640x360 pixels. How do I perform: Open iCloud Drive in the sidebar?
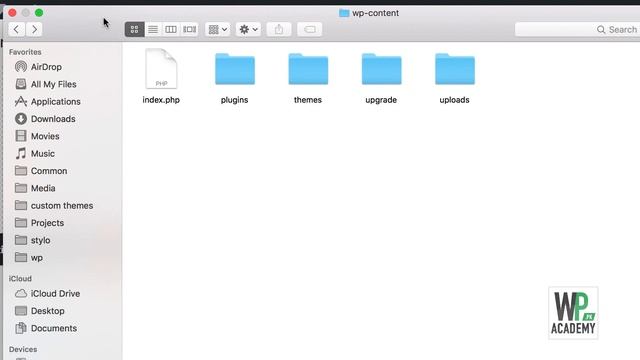(47, 293)
